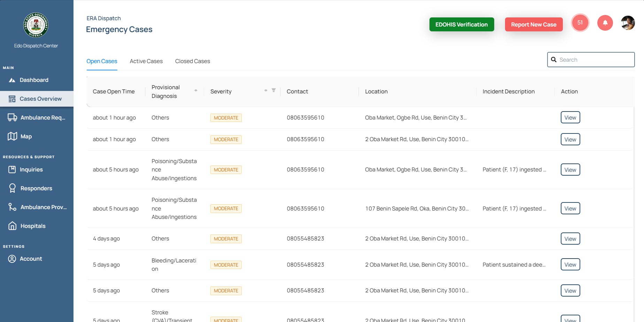Click the Ambulance Providers route icon

(13, 207)
